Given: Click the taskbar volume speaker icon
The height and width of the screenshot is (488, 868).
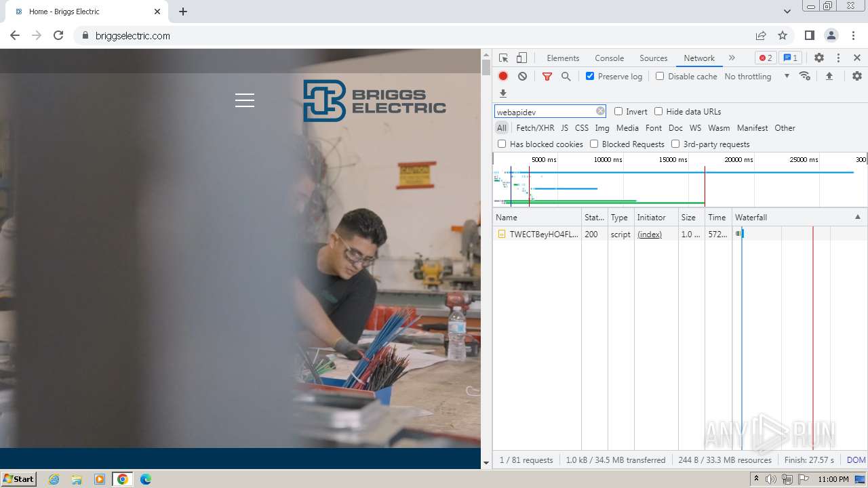Looking at the screenshot, I should click(x=771, y=479).
